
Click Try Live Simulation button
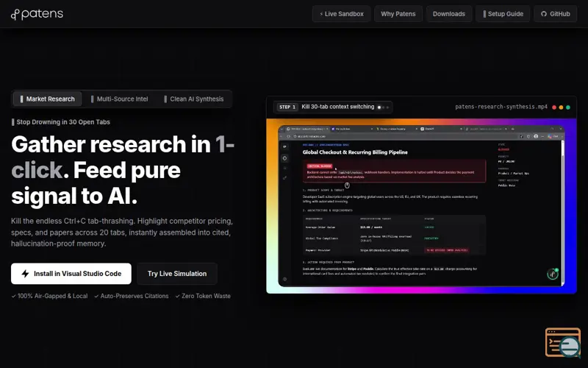click(177, 274)
